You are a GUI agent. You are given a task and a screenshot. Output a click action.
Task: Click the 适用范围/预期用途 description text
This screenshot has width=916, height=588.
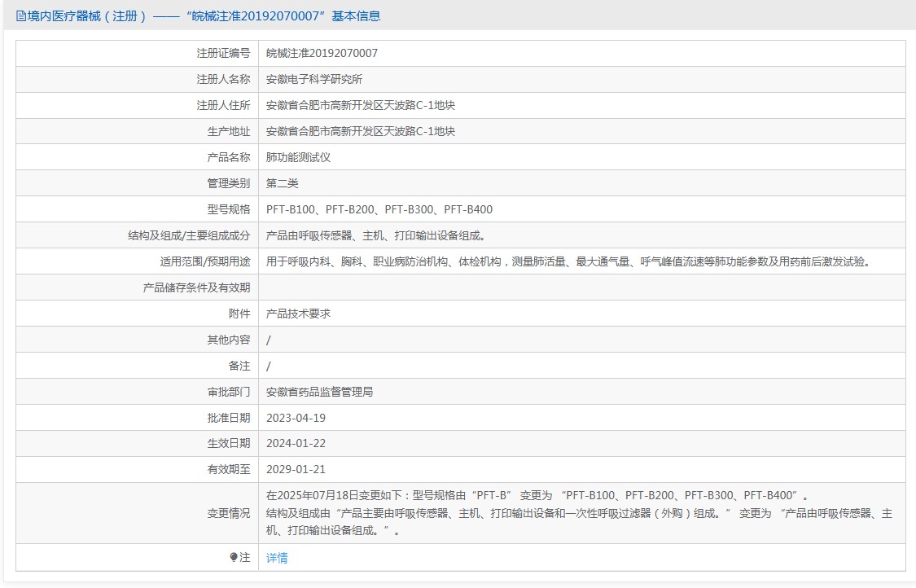point(568,261)
